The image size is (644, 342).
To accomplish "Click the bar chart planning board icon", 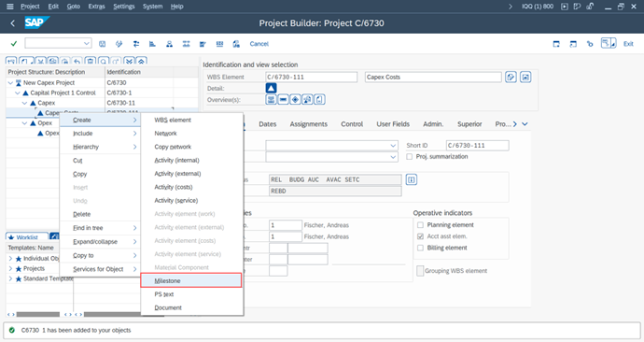I will click(x=152, y=44).
